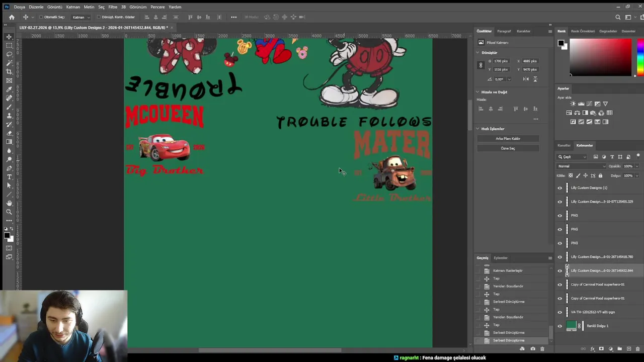The image size is (644, 362).
Task: Add a layer mask icon
Action: point(601,349)
